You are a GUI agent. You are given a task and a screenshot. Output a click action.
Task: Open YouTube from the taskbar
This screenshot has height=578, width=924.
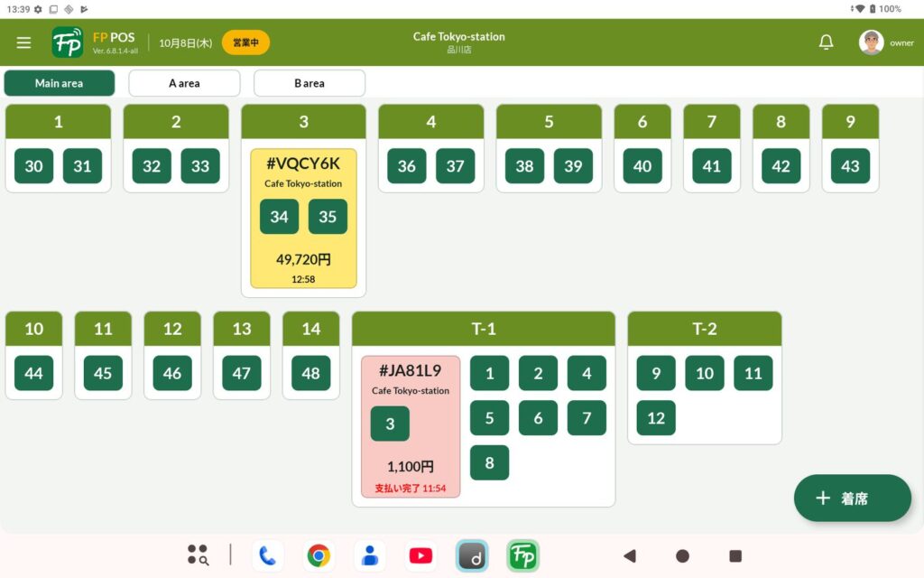point(420,555)
